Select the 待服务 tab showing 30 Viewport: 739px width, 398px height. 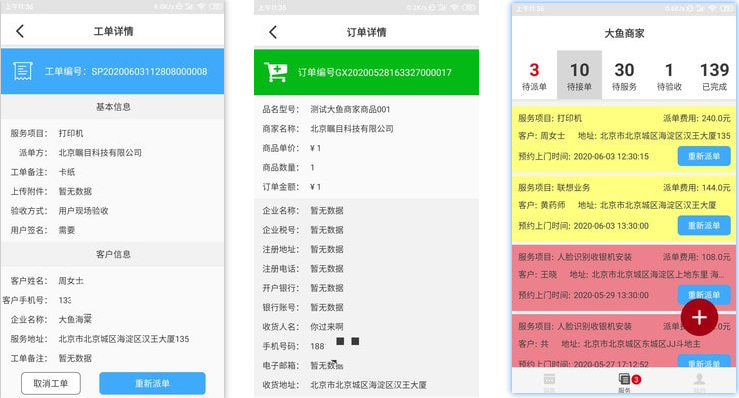(624, 75)
